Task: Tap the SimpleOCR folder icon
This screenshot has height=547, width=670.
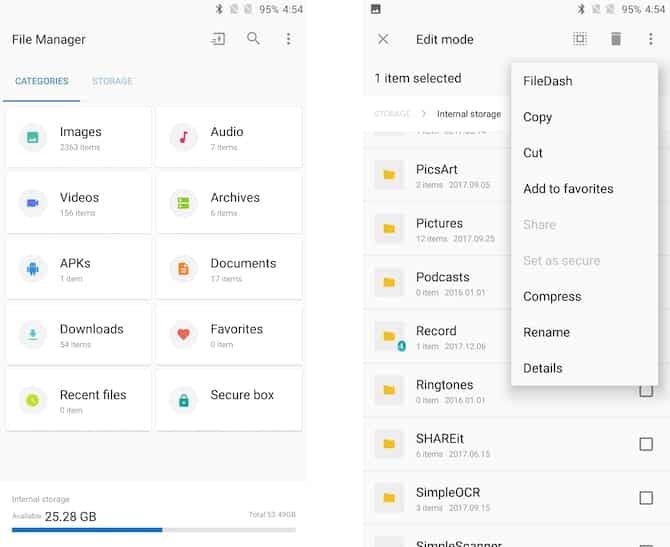Action: coord(389,498)
